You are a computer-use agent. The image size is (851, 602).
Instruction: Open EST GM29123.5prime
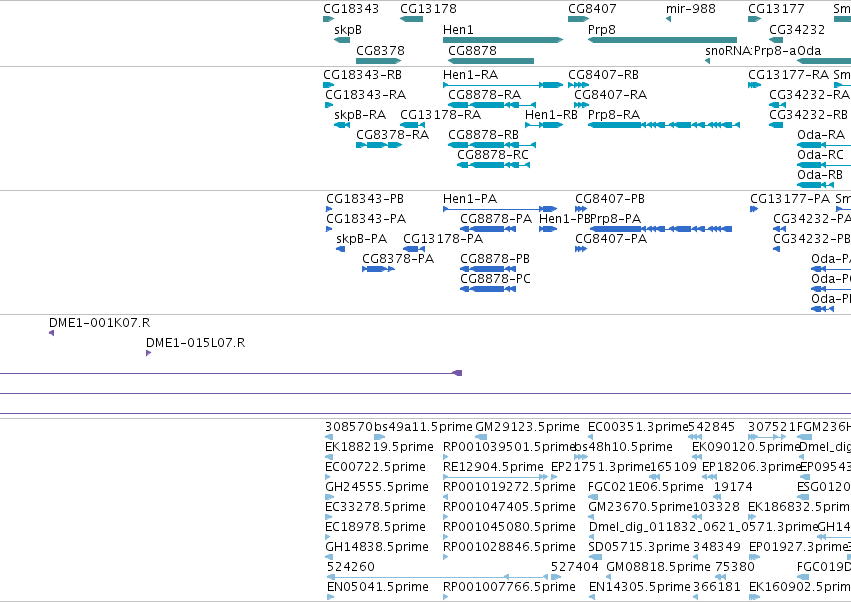pyautogui.click(x=481, y=437)
